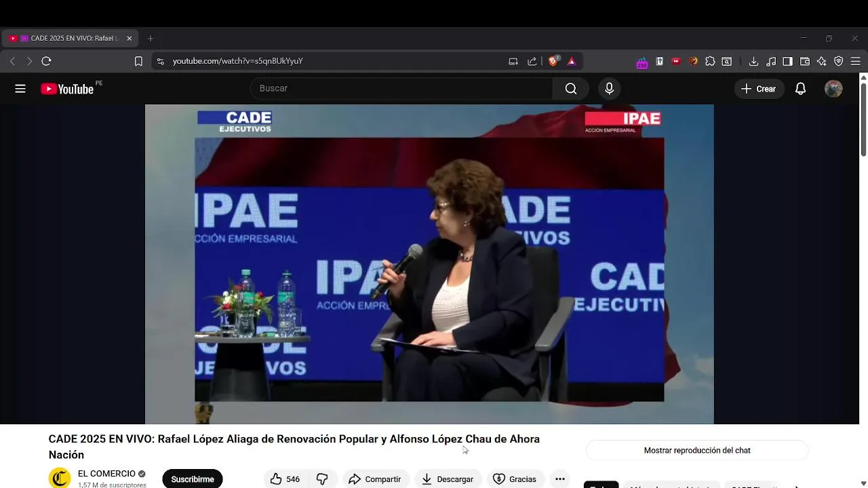868x488 pixels.
Task: Open the Crear create menu
Action: pyautogui.click(x=759, y=89)
